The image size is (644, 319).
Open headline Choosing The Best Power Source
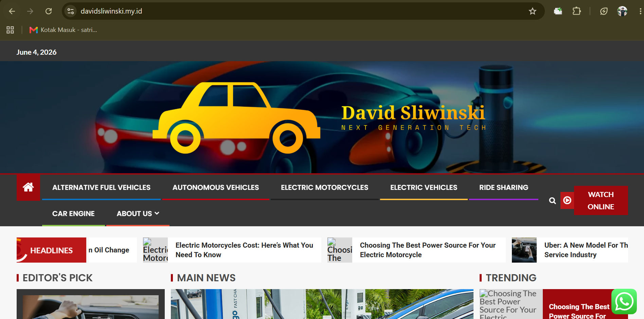coord(428,250)
